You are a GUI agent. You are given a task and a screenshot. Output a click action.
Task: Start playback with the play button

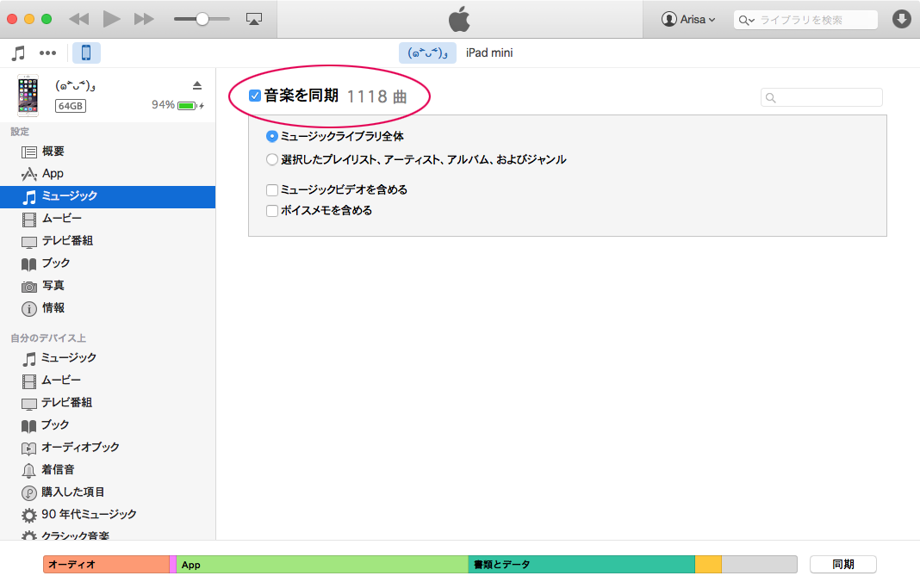point(111,19)
